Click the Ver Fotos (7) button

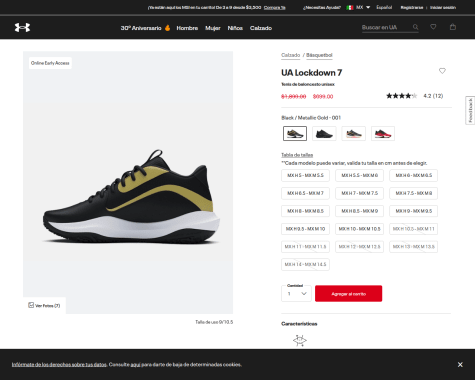[44, 305]
